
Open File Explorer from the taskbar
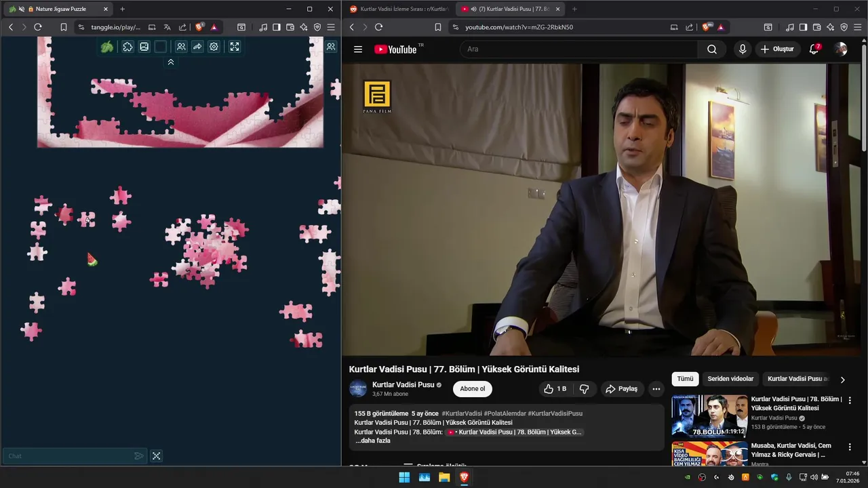click(444, 477)
